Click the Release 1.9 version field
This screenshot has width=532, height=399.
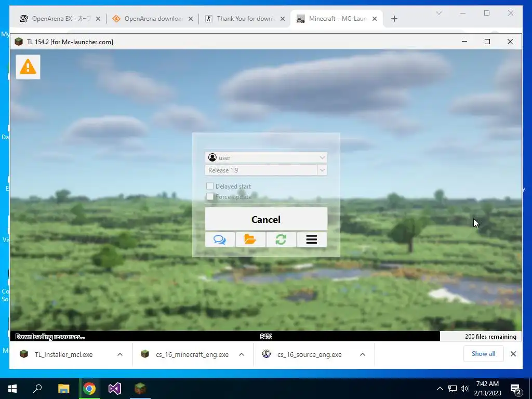click(x=261, y=170)
